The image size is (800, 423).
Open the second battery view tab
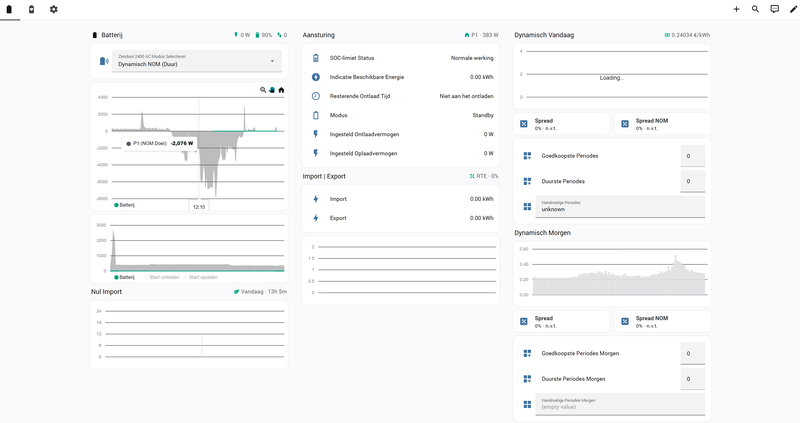(x=31, y=9)
